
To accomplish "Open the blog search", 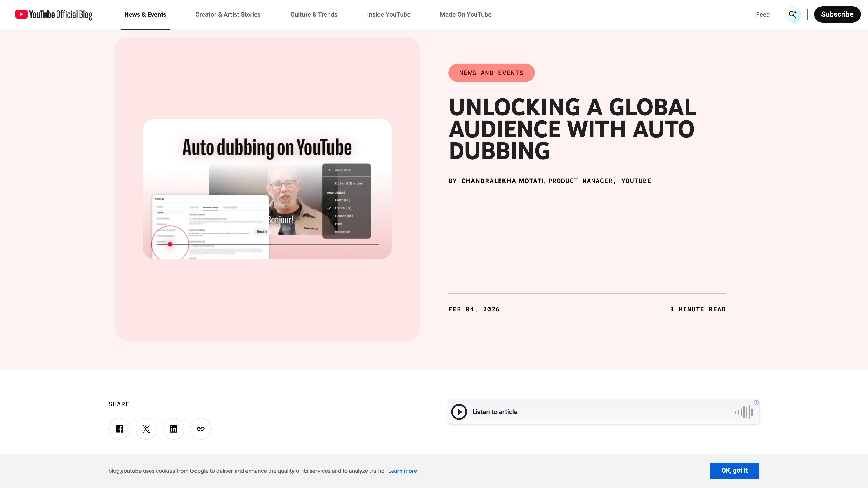I will [793, 14].
